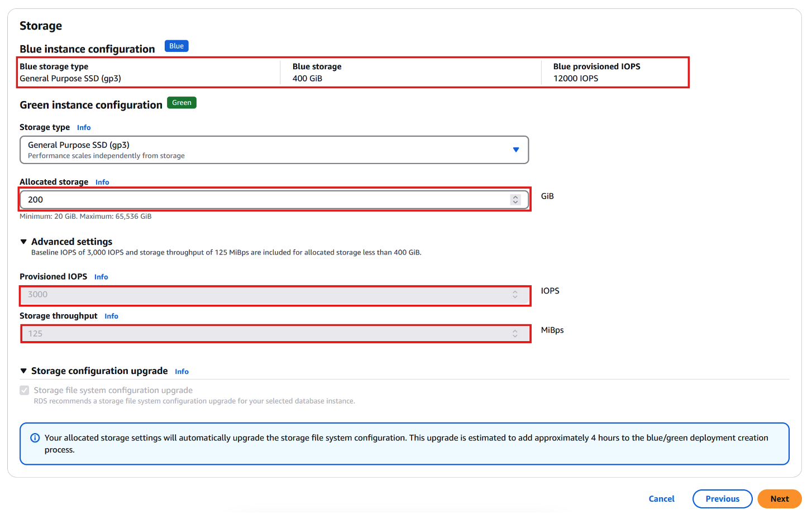The image size is (812, 514).
Task: Select the "400 GiB" Blue storage value
Action: 307,79
